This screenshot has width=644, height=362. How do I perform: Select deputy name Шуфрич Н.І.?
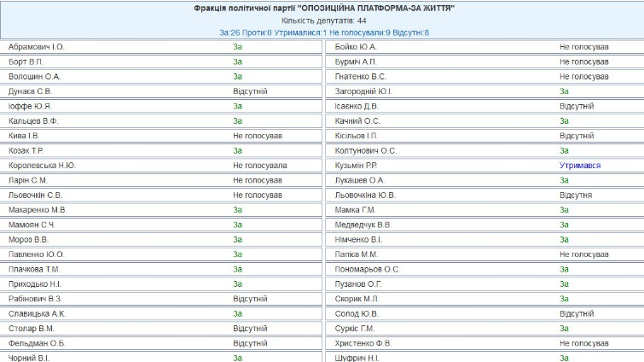[x=357, y=358]
